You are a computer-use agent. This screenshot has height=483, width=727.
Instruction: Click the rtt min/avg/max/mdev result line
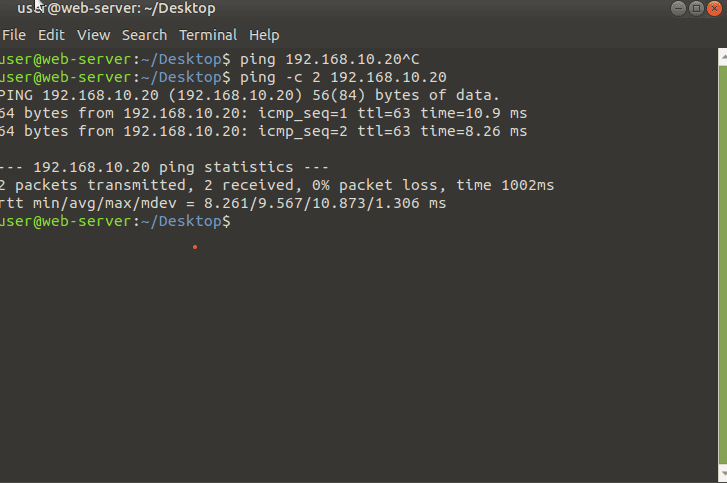223,203
